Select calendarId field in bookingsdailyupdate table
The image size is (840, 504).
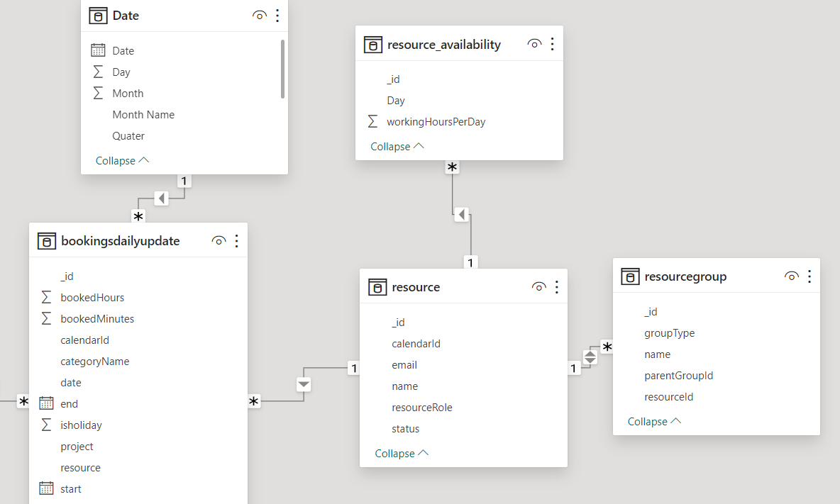point(84,340)
